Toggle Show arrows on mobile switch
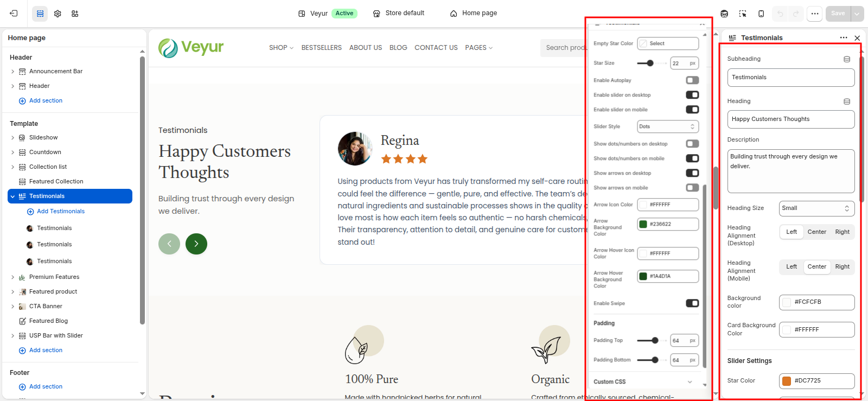Viewport: 868px width, 401px height. click(692, 188)
